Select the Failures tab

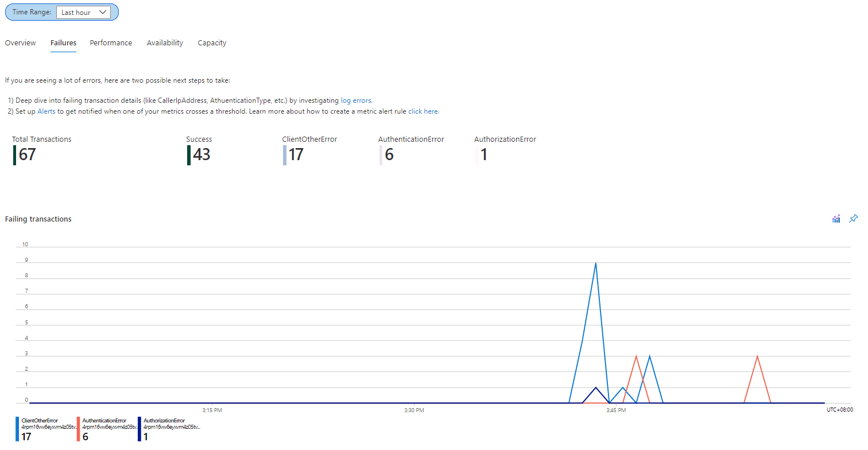point(63,42)
